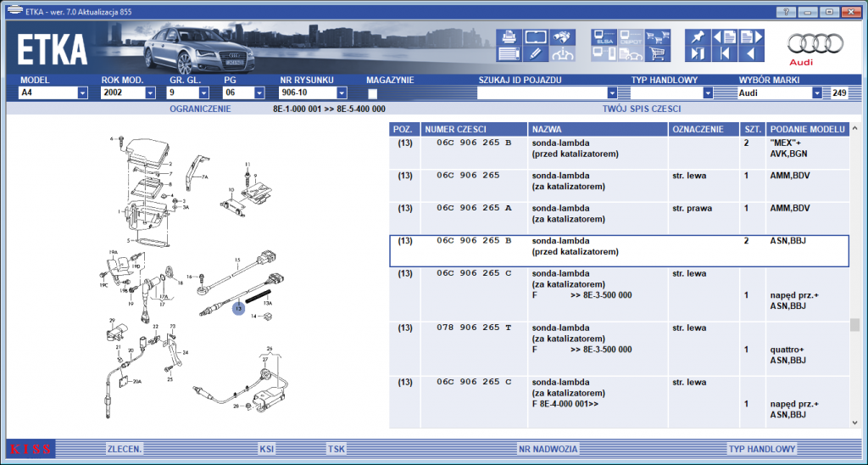Click the single shopping cart icon

(658, 53)
